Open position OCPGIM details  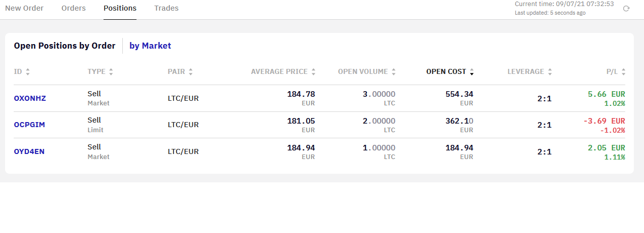tap(29, 125)
